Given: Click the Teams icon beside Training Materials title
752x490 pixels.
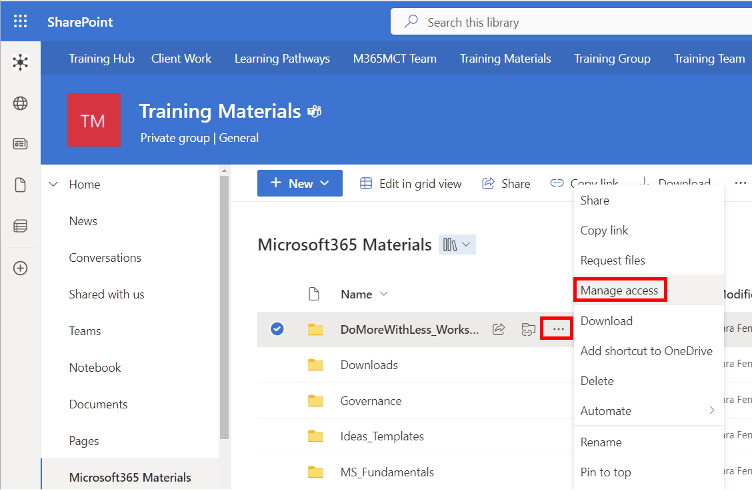Looking at the screenshot, I should [315, 112].
